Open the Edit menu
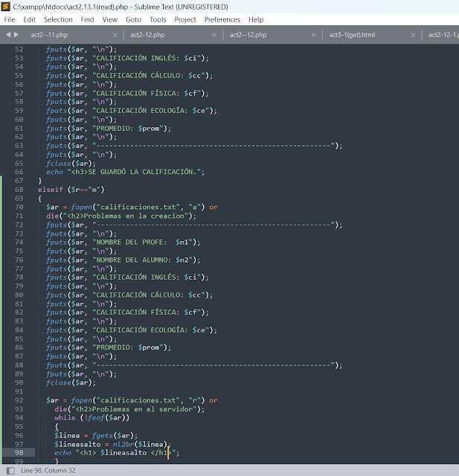Screen dimensions: 459x476 tap(30, 20)
